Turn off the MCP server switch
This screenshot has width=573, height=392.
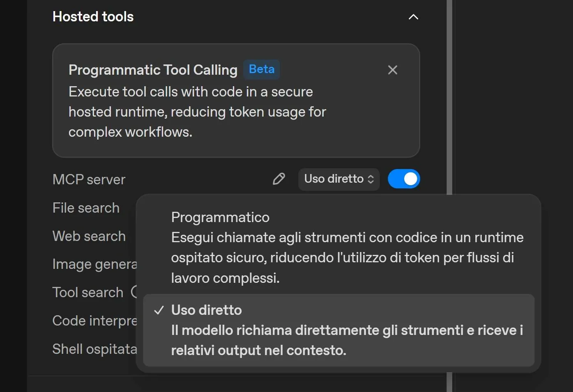tap(404, 179)
